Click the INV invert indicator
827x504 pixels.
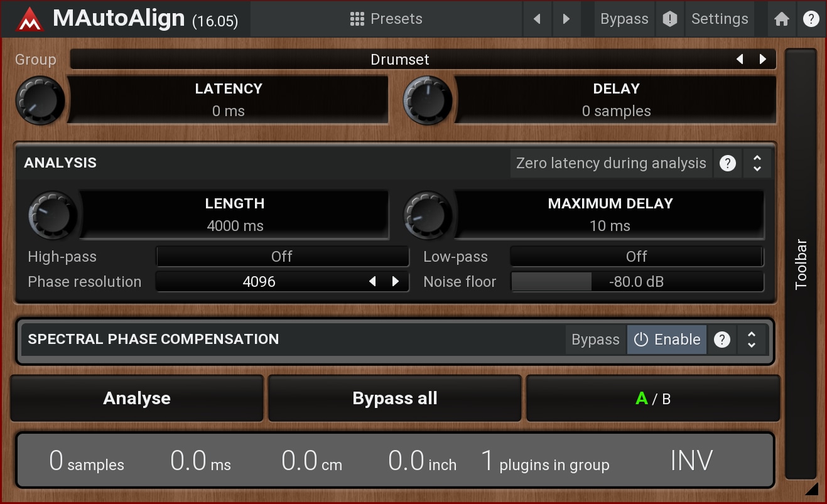[691, 461]
